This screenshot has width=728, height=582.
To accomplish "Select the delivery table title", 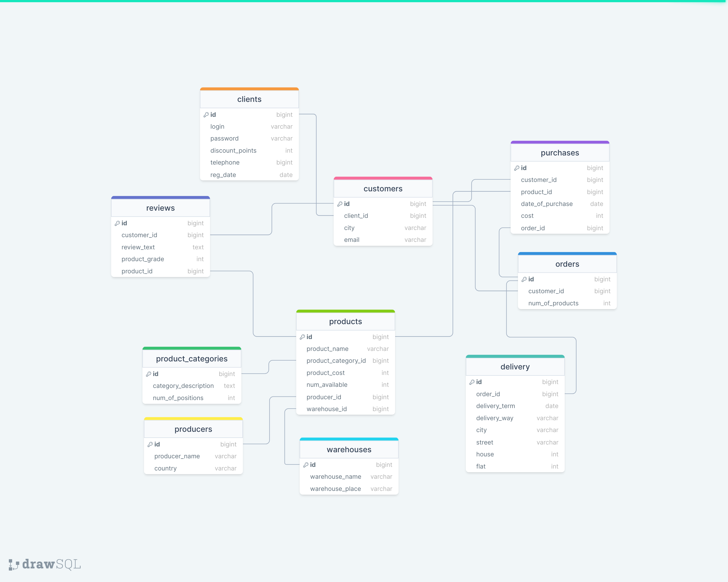I will point(515,367).
